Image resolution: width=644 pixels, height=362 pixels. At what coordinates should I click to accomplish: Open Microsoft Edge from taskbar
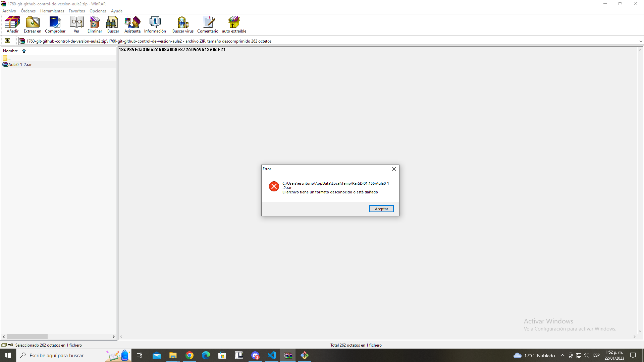[x=206, y=355]
